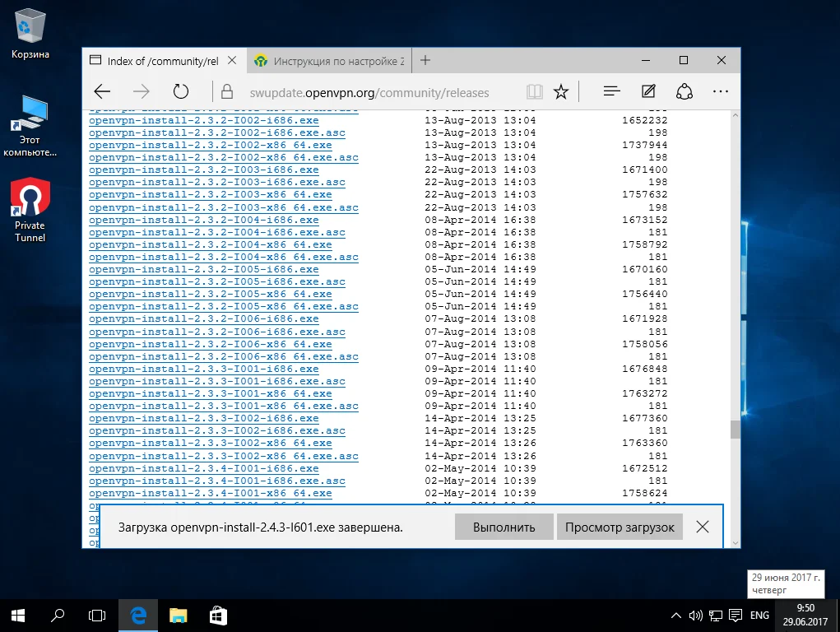
Task: Open Recycle Bin desktop icon
Action: click(x=30, y=33)
